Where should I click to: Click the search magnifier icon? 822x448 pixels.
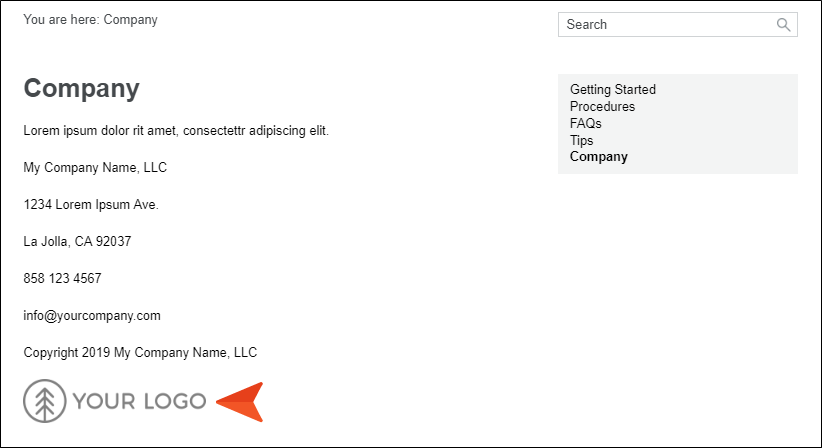783,25
